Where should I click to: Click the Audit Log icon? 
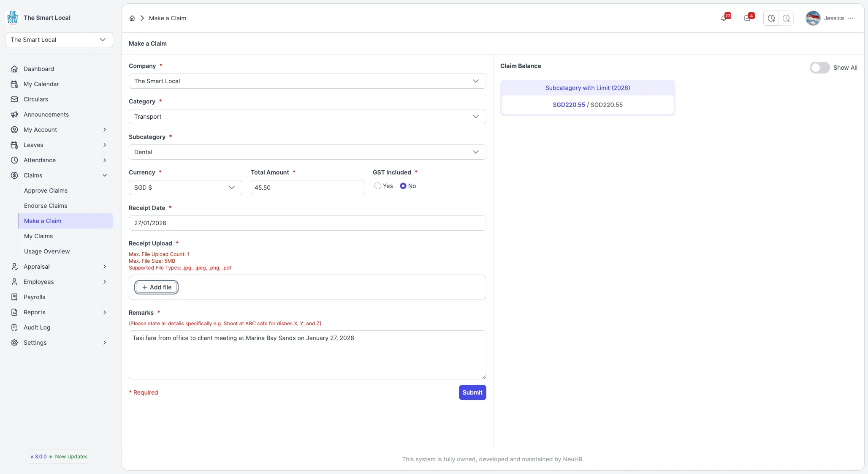[14, 327]
